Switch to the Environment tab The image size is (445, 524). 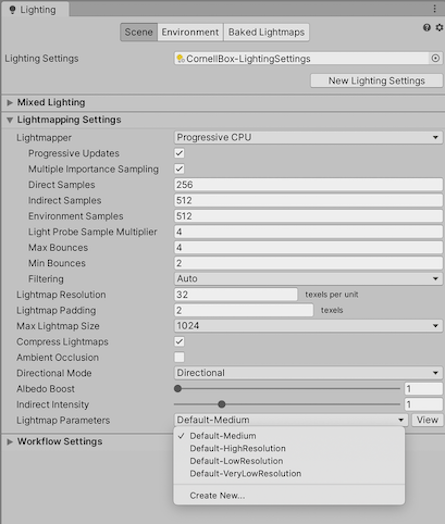[190, 32]
